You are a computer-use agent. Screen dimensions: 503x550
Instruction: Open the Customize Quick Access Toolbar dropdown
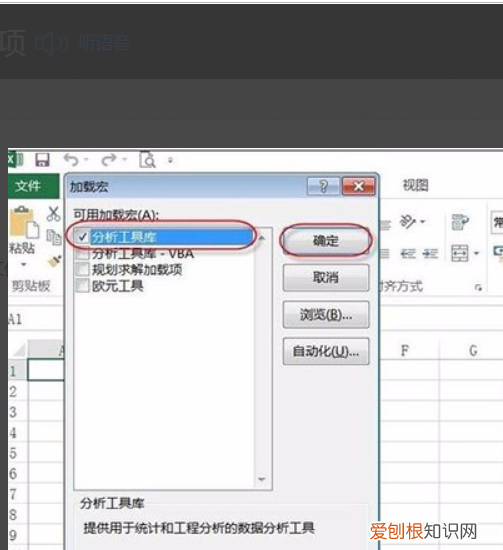pos(171,161)
